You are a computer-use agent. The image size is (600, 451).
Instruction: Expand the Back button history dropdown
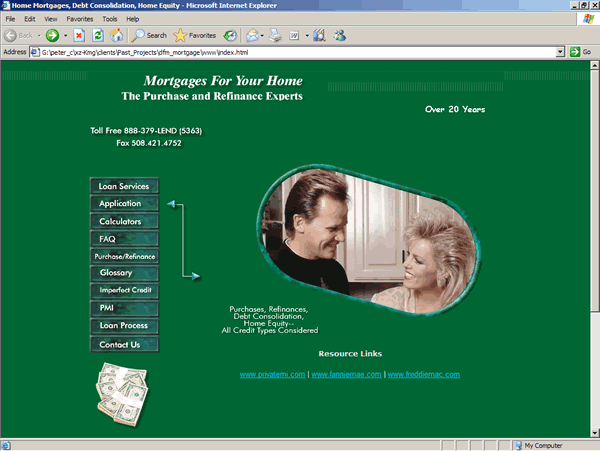pos(39,36)
